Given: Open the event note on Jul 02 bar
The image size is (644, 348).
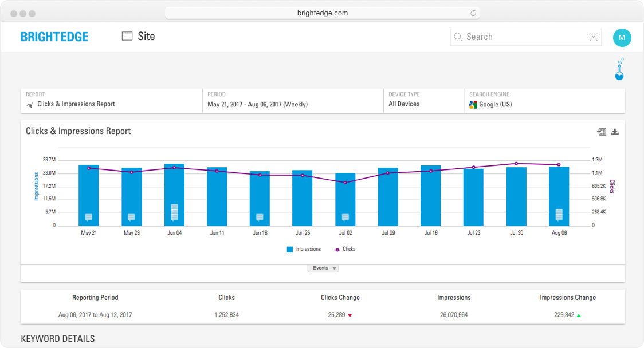Looking at the screenshot, I should pyautogui.click(x=345, y=217).
